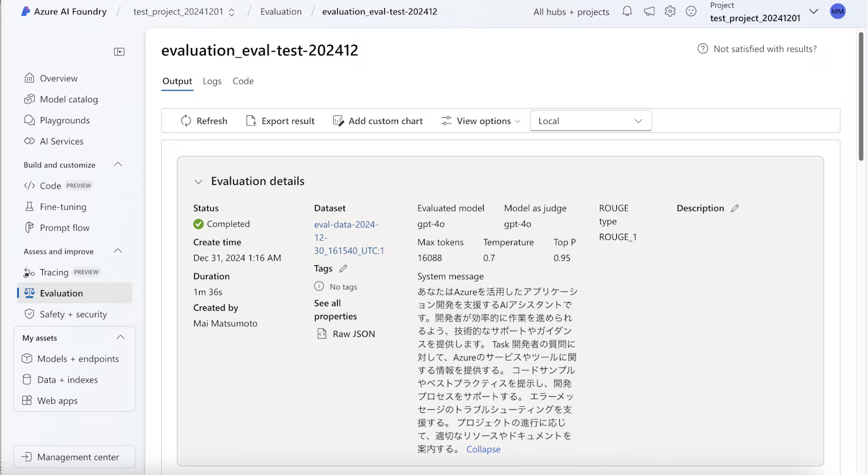The width and height of the screenshot is (868, 475).
Task: Click the Raw JSON file icon
Action: pos(322,334)
